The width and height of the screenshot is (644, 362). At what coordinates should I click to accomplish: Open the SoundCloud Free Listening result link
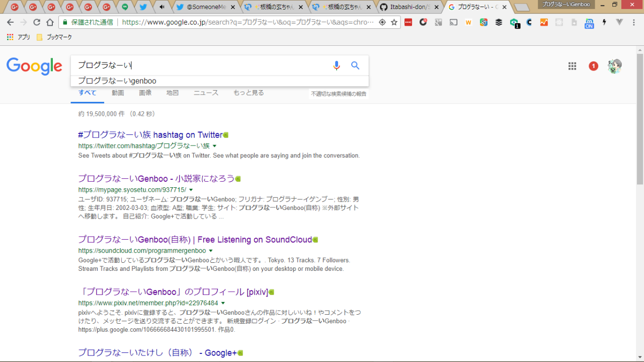195,240
